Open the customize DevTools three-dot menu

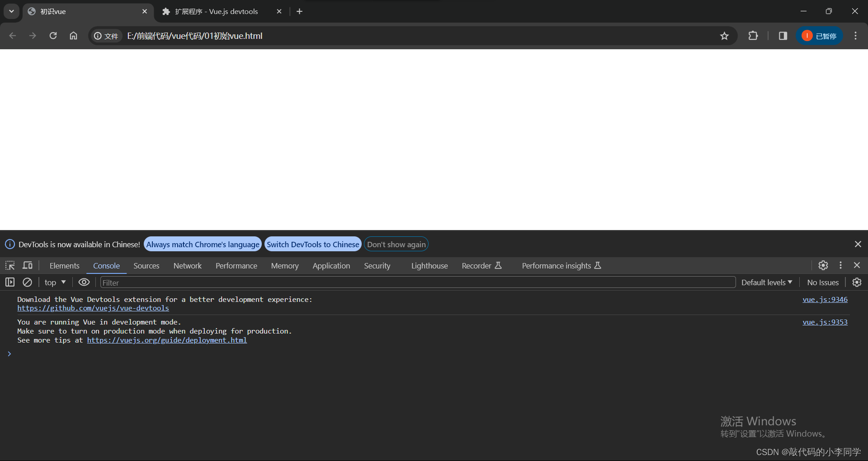point(840,265)
